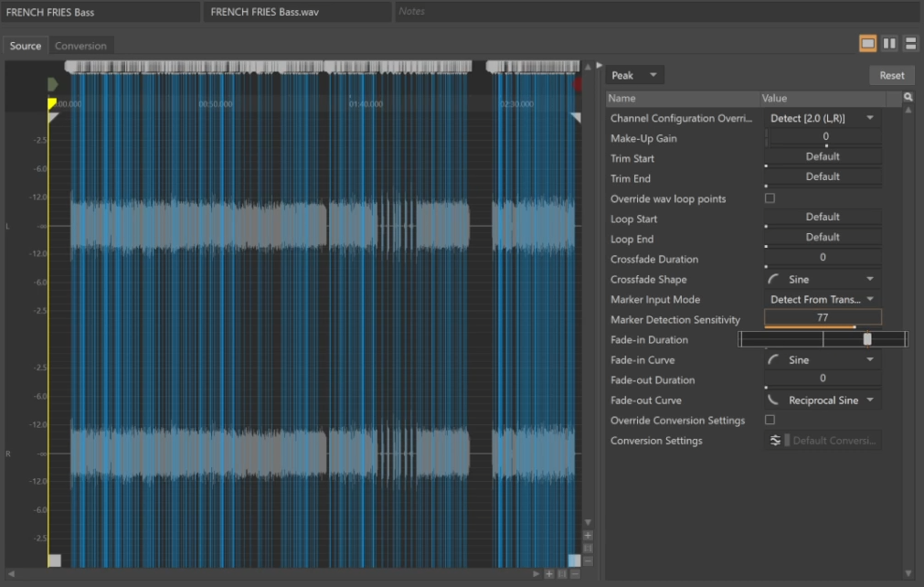Click horizontal zoom out minus button
924x587 pixels.
[x=575, y=573]
